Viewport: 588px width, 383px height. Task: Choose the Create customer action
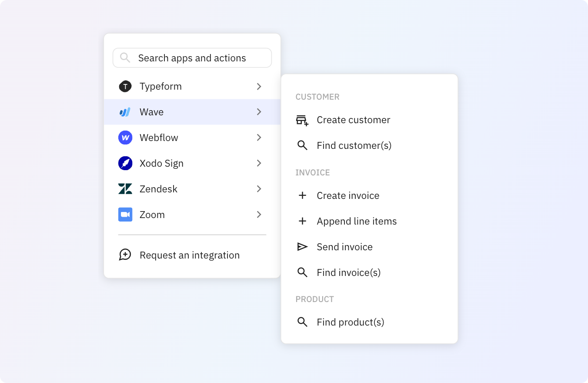[x=369, y=120]
